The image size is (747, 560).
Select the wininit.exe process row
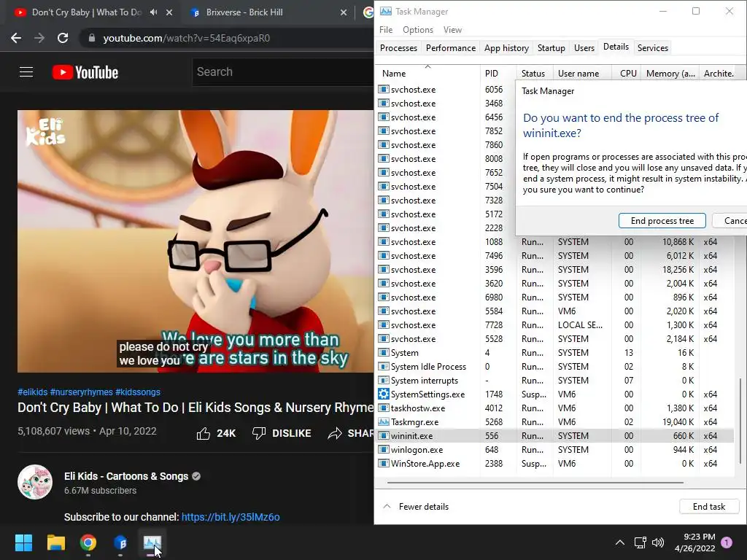tap(555, 436)
